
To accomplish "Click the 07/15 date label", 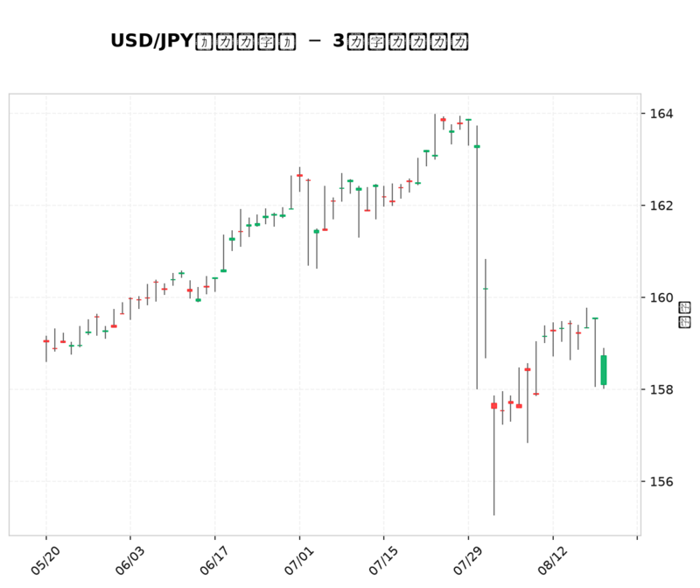I will point(383,561).
